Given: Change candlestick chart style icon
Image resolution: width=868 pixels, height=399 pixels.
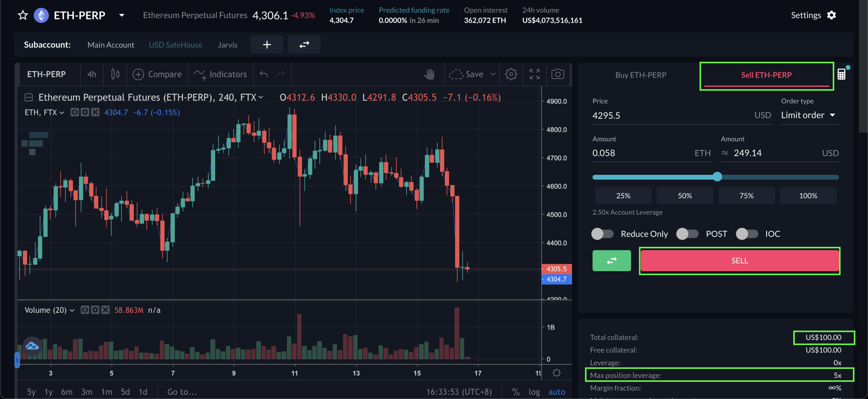Looking at the screenshot, I should pos(115,74).
